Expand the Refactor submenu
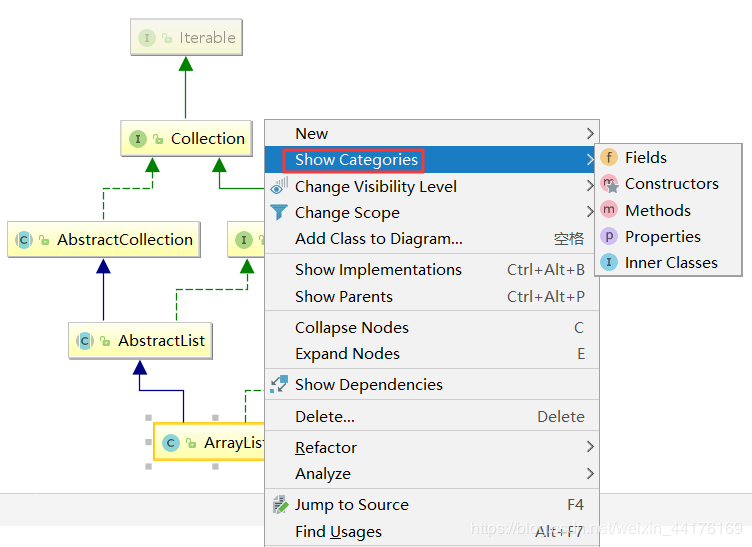The width and height of the screenshot is (752, 547). (x=590, y=447)
